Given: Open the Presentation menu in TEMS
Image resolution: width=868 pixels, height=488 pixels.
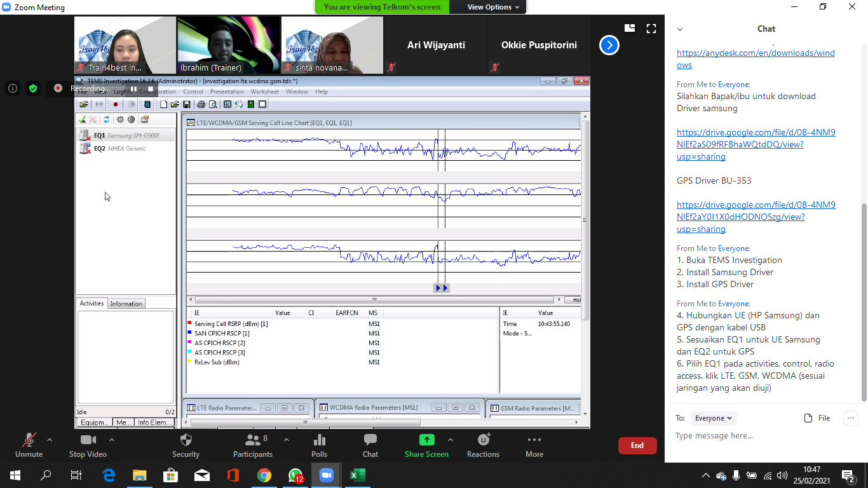Looking at the screenshot, I should point(226,92).
